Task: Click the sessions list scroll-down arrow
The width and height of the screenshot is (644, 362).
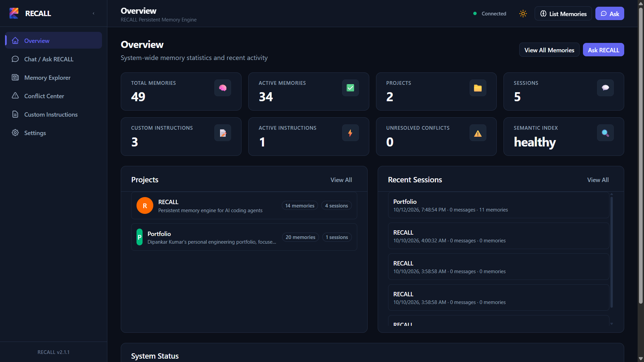Action: (x=612, y=324)
